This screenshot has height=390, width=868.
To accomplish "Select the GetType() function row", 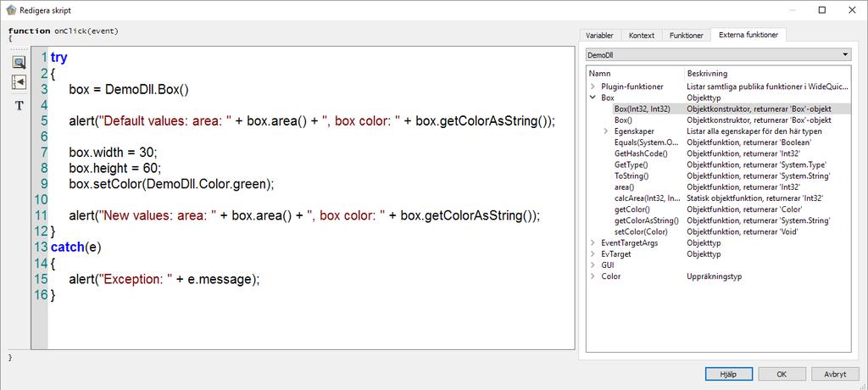I will (x=718, y=164).
